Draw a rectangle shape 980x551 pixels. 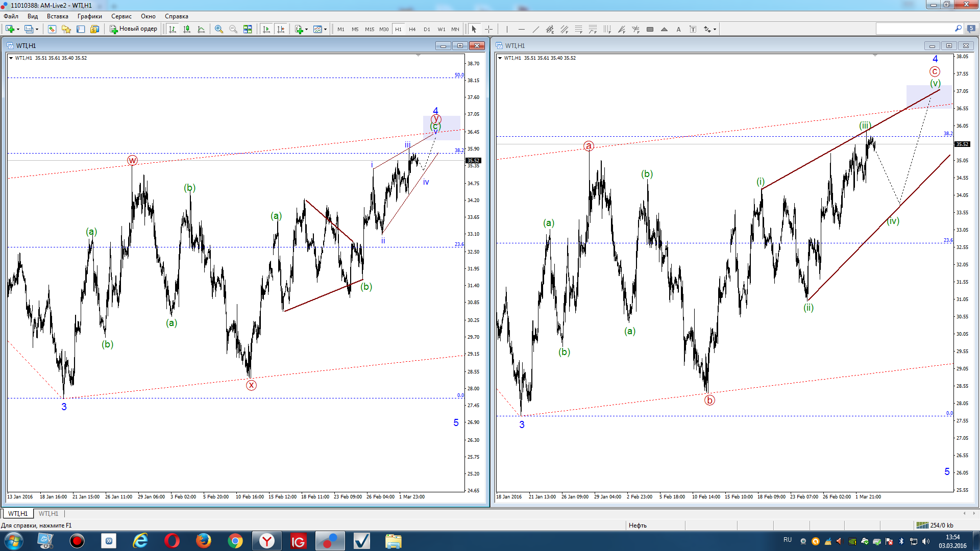(x=650, y=29)
